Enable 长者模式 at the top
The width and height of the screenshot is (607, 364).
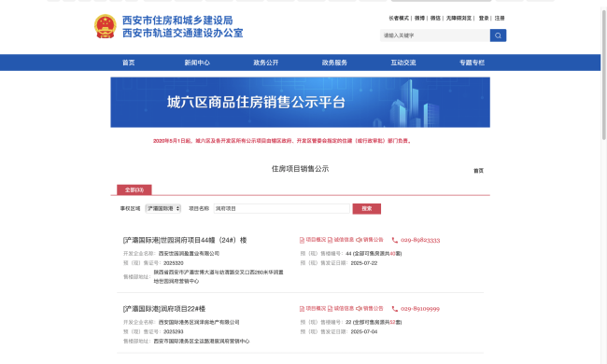pos(399,18)
